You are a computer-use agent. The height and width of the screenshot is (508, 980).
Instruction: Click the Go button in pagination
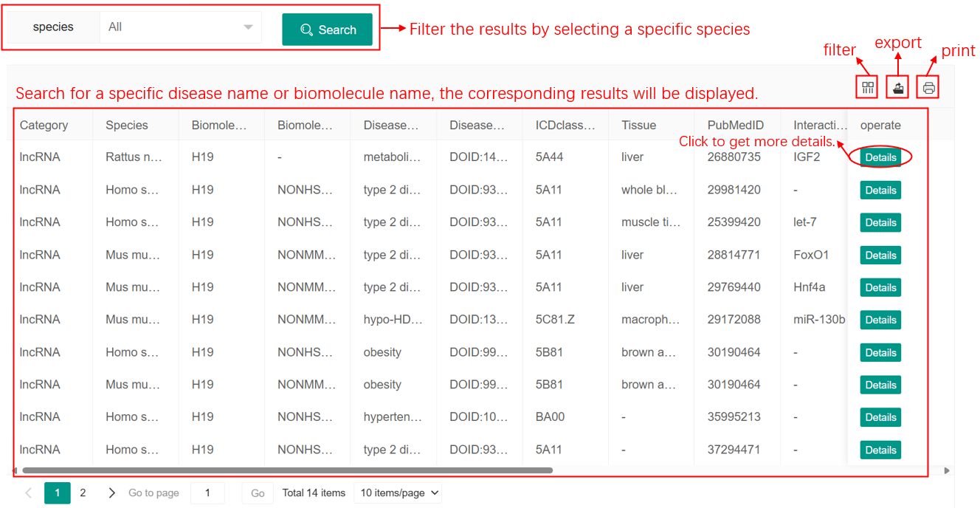coord(258,492)
